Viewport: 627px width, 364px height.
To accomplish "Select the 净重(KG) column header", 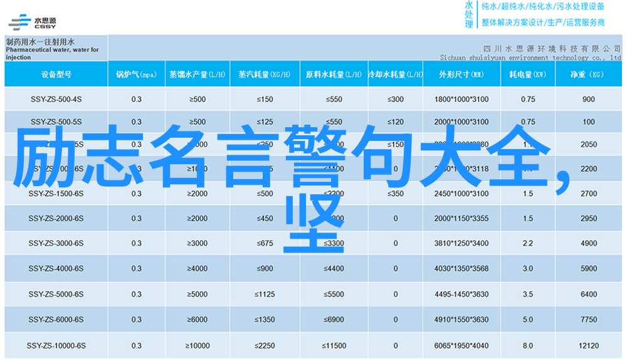I will (587, 74).
